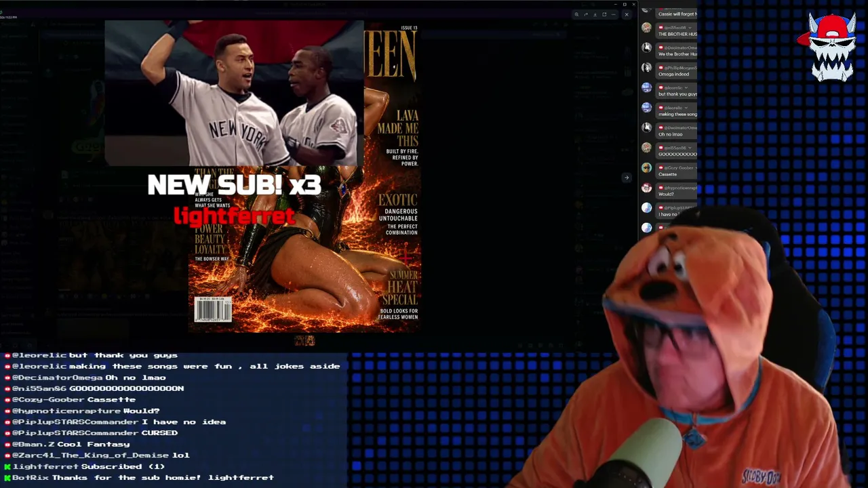Close the image viewer with the X

click(626, 14)
